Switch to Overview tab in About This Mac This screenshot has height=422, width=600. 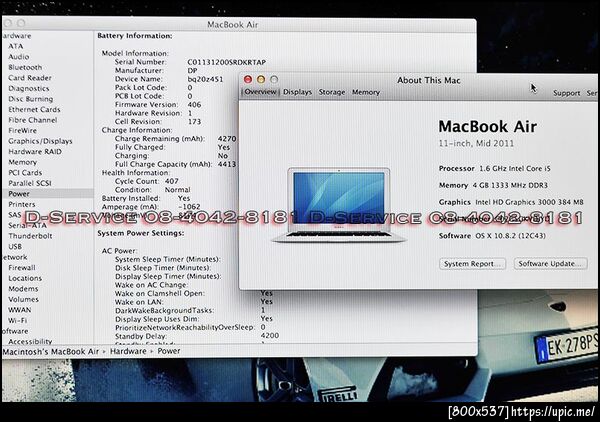click(x=260, y=92)
